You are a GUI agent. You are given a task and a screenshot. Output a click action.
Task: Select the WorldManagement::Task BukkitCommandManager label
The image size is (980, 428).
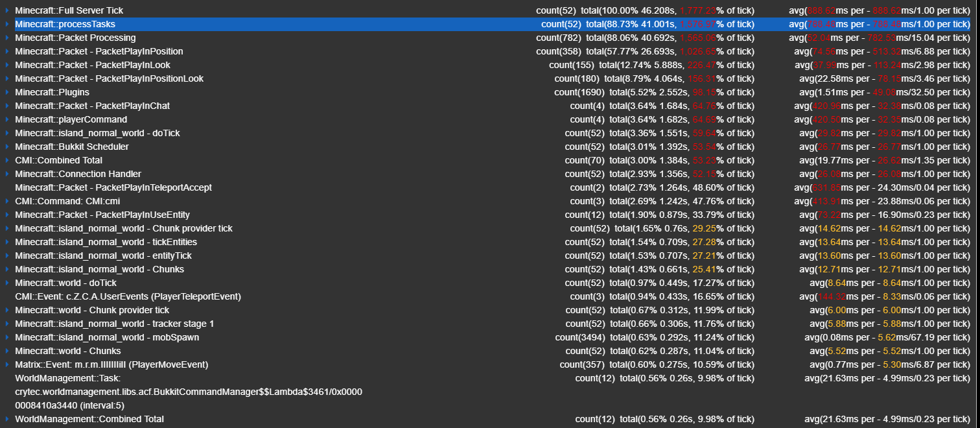click(188, 392)
